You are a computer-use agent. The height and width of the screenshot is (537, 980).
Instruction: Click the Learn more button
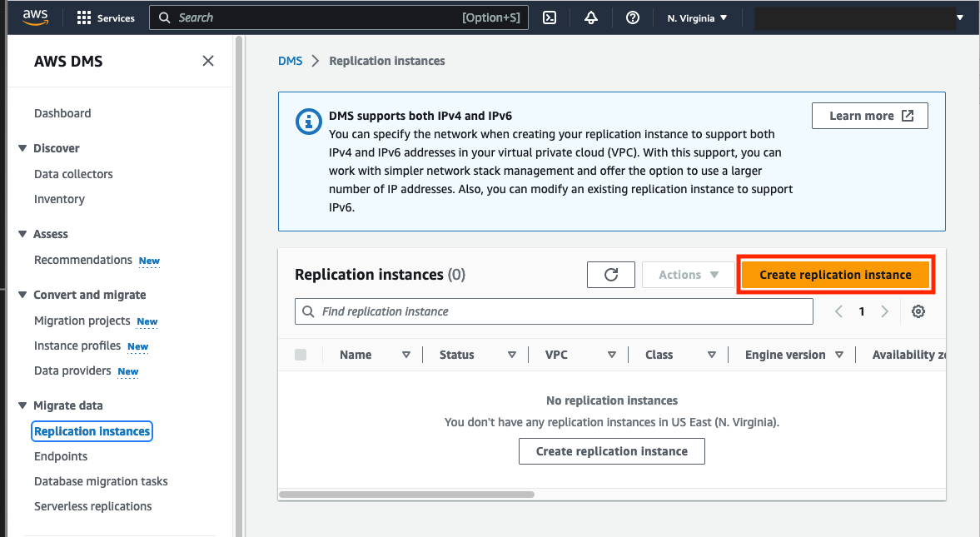tap(870, 116)
